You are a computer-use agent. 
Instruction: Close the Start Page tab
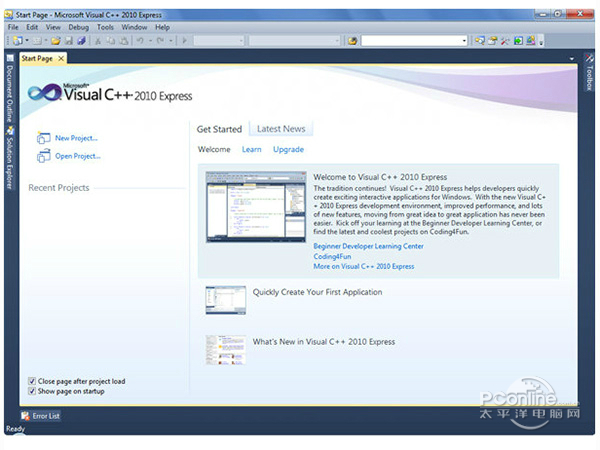61,59
